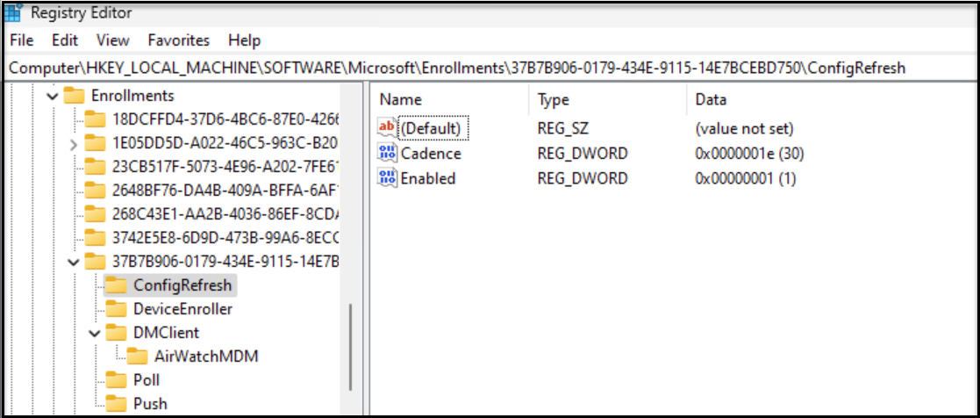The image size is (980, 418).
Task: Click the Cadence DWORD value icon
Action: pyautogui.click(x=387, y=154)
